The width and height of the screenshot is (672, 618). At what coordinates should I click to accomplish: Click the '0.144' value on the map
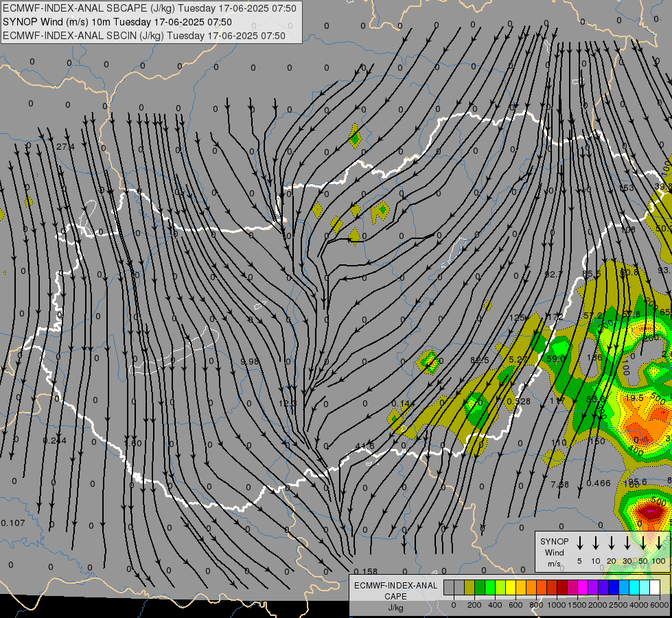point(403,404)
